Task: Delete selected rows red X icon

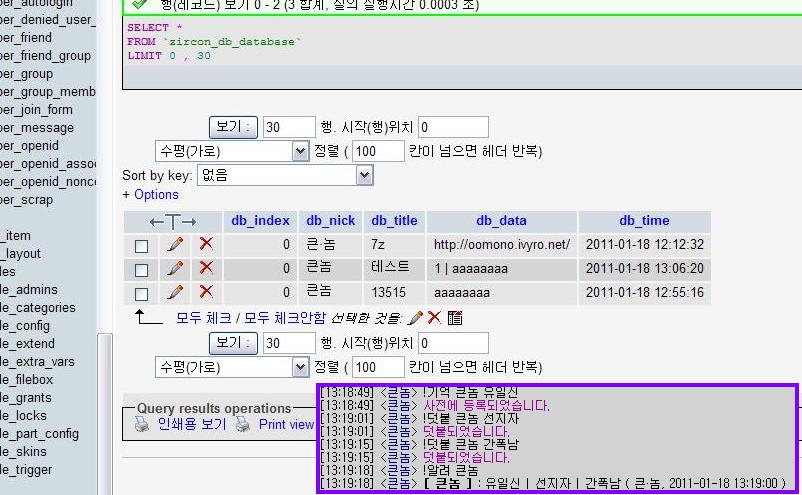Action: click(x=434, y=318)
